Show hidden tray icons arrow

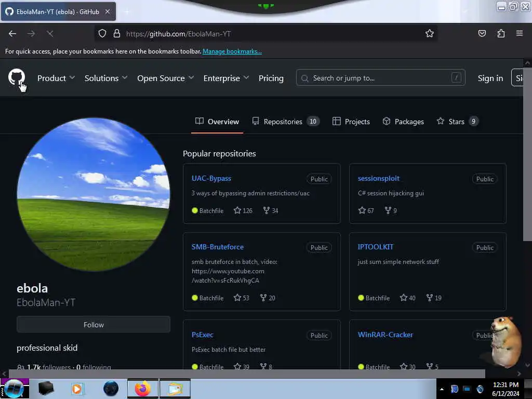(x=442, y=389)
